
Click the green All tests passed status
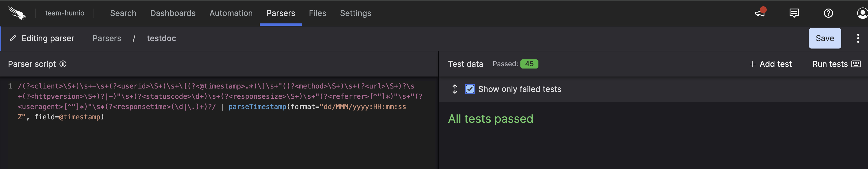[491, 118]
